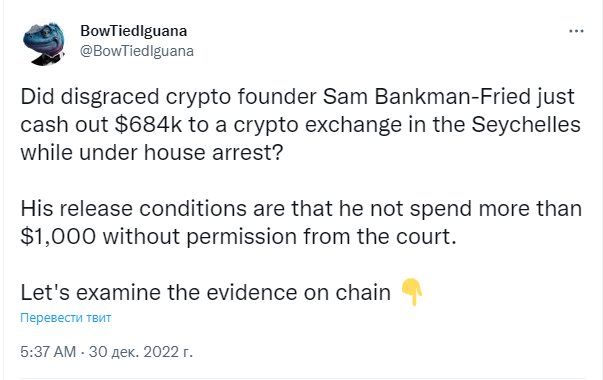Image resolution: width=603 pixels, height=380 pixels.
Task: Click the $684k amount in the tweet
Action: [x=148, y=125]
